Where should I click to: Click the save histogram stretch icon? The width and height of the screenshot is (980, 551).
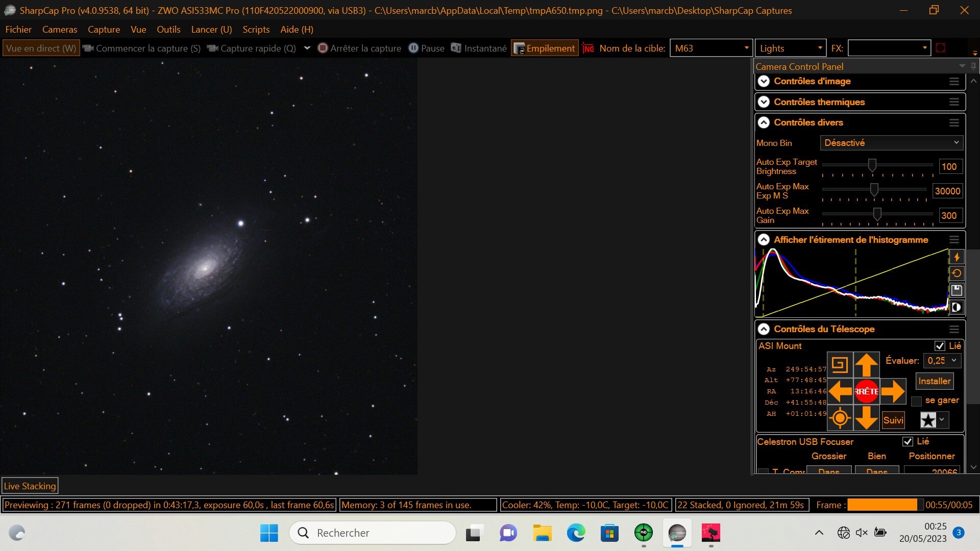coord(957,290)
